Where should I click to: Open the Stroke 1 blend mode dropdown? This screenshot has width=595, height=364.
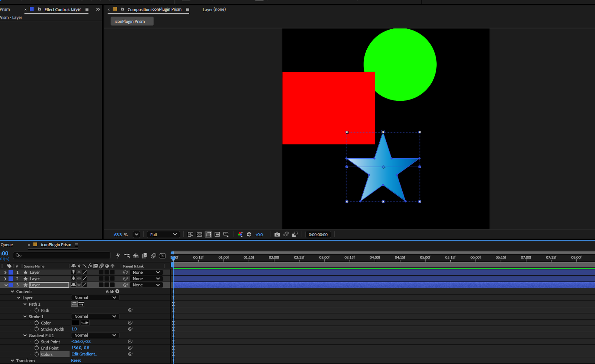pos(95,316)
